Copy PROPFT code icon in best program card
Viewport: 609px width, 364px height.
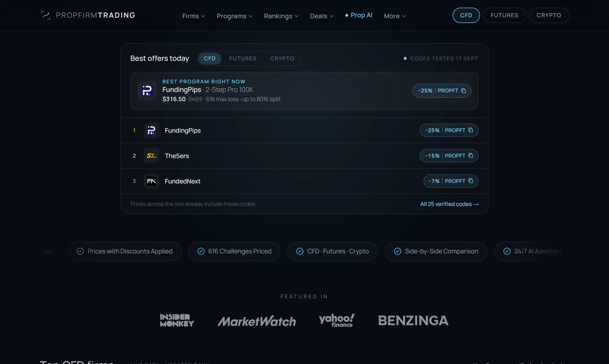tap(463, 91)
